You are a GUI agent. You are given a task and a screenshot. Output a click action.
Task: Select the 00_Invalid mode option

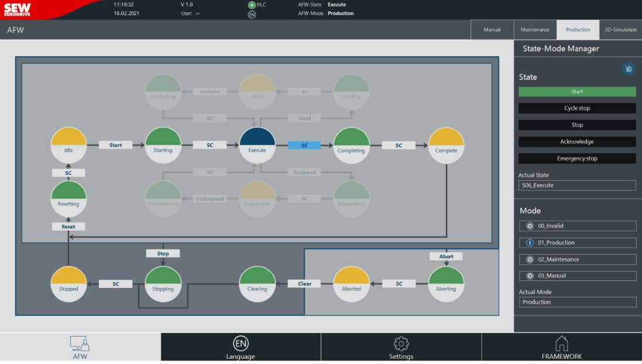(x=577, y=226)
